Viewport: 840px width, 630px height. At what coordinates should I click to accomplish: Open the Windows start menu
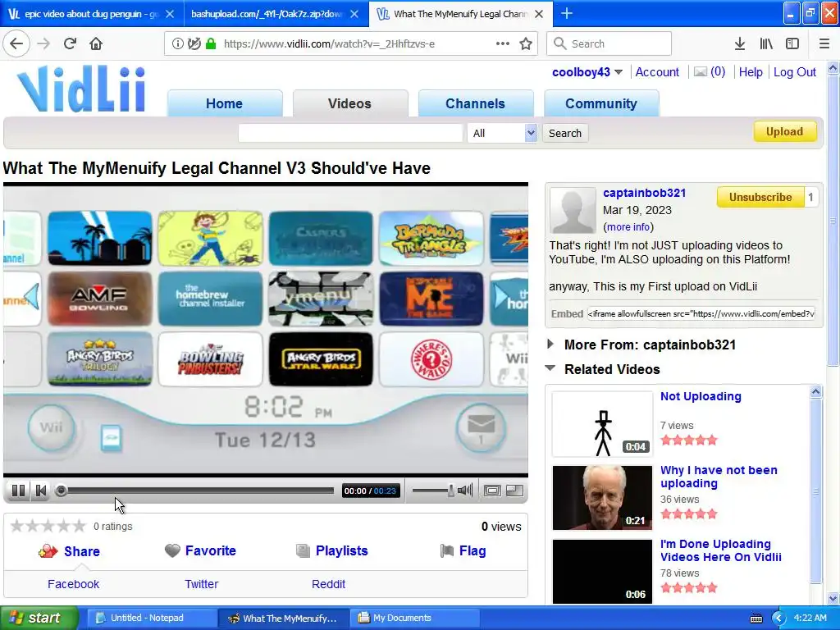pyautogui.click(x=39, y=618)
